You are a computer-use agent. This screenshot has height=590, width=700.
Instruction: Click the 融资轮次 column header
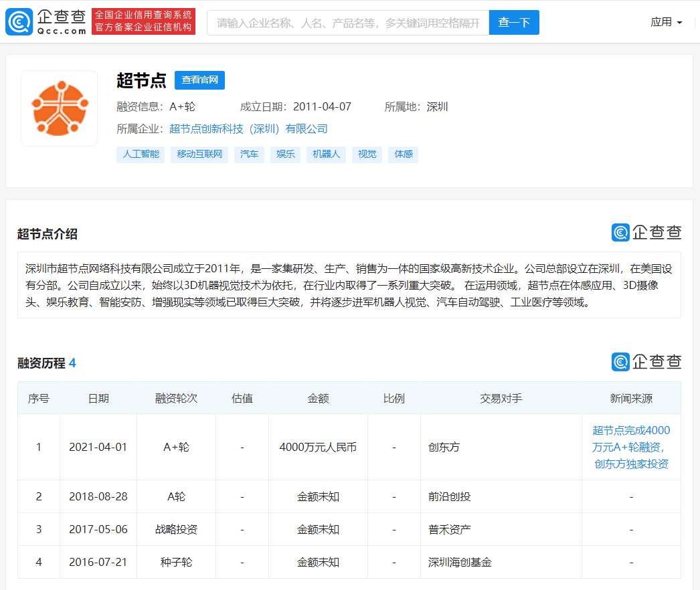176,398
